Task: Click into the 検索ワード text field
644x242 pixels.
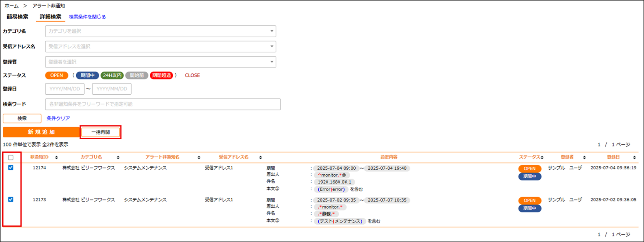Action: click(163, 104)
